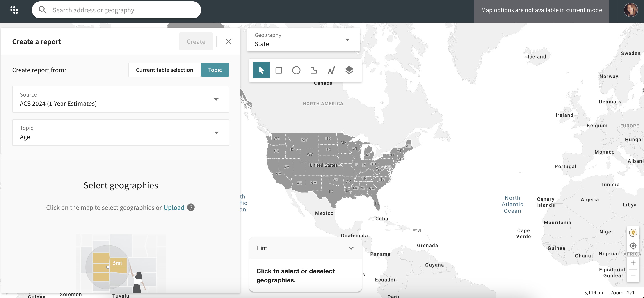
Task: Toggle the location pin marker display
Action: 633,232
